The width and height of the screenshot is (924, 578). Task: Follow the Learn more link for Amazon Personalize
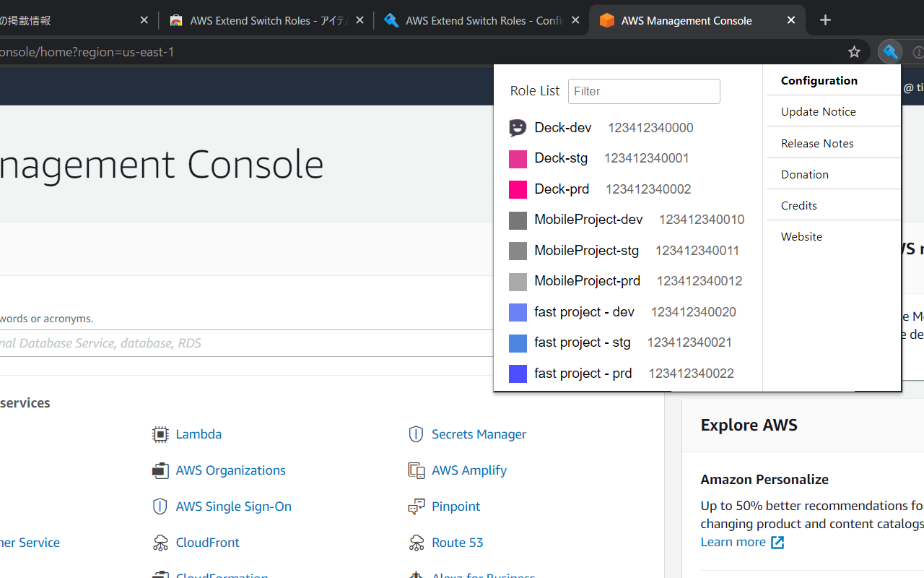click(733, 541)
